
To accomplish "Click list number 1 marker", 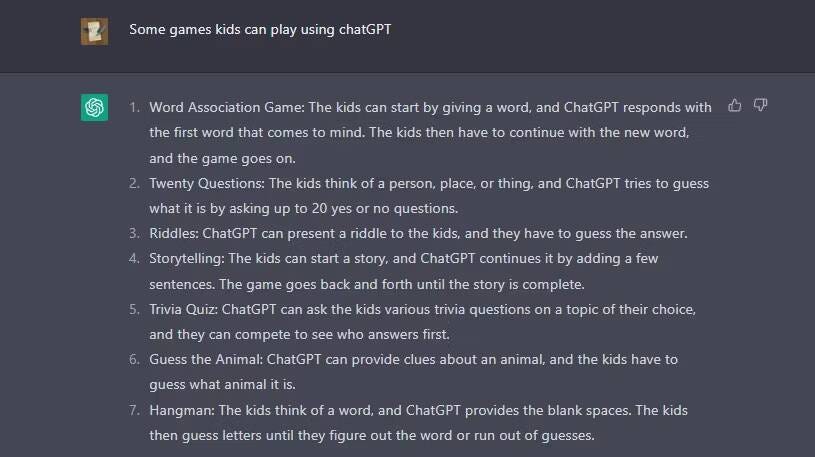I will coord(135,107).
